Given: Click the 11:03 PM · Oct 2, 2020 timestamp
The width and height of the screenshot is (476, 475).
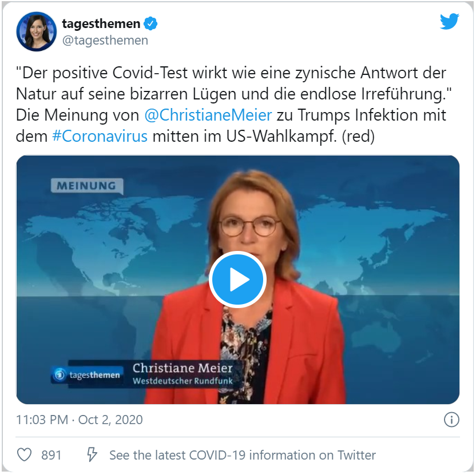Looking at the screenshot, I should 80,420.
